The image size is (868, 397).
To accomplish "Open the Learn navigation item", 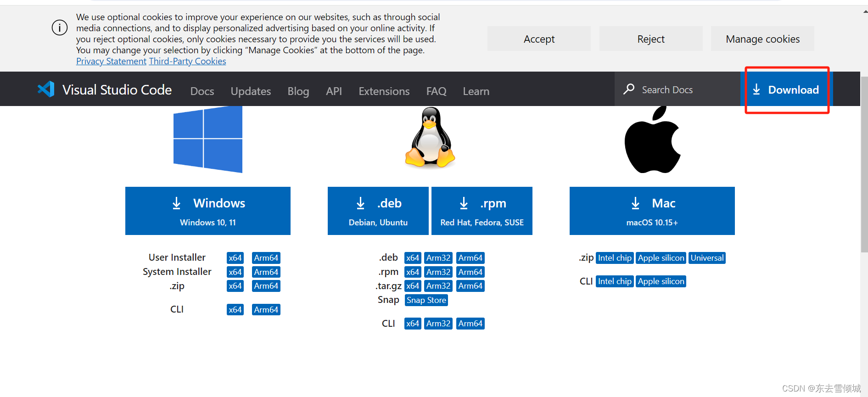I will click(476, 91).
